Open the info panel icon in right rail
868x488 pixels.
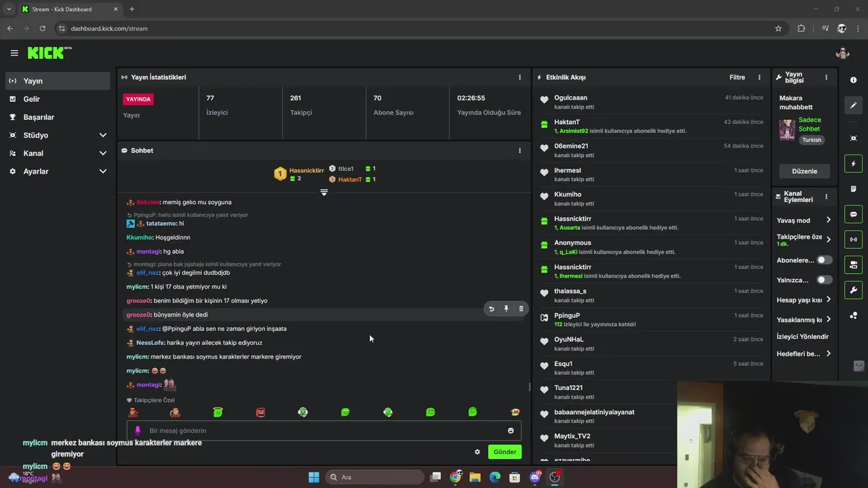[x=853, y=80]
